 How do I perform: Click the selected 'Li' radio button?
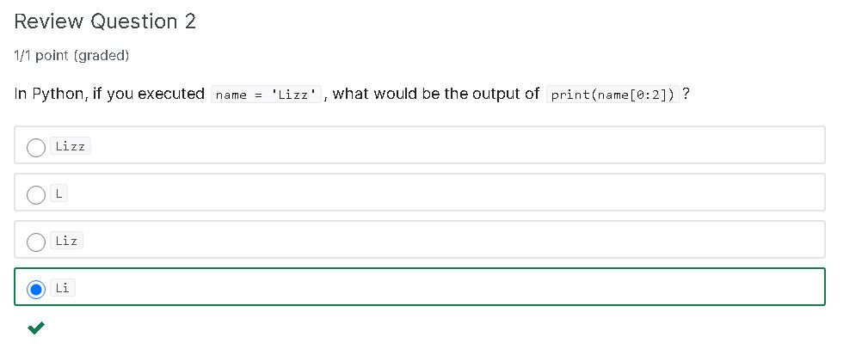(36, 290)
